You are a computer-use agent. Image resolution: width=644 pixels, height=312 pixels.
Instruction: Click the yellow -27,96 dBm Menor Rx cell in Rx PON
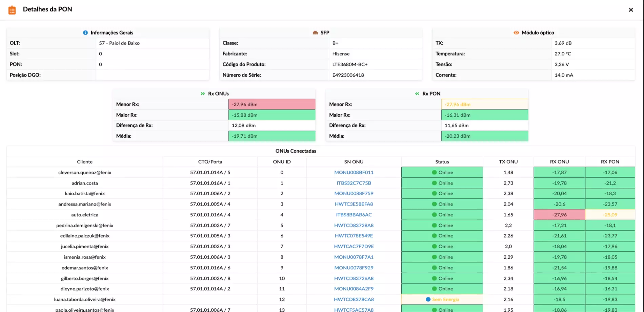485,104
